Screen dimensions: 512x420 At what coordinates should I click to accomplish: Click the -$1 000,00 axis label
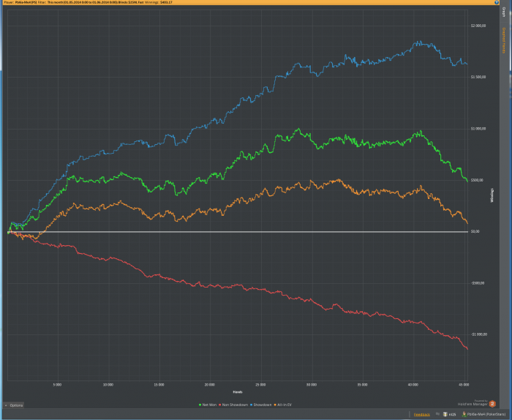pyautogui.click(x=478, y=334)
